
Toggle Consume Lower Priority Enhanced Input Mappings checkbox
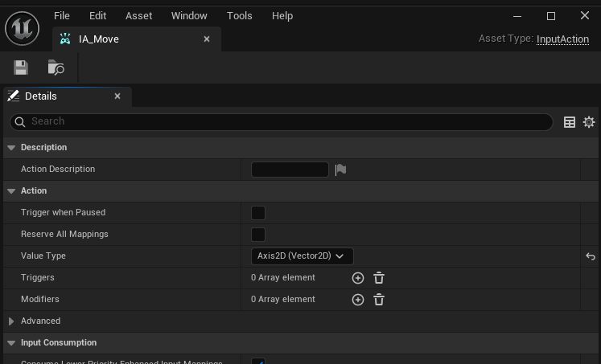(x=258, y=361)
